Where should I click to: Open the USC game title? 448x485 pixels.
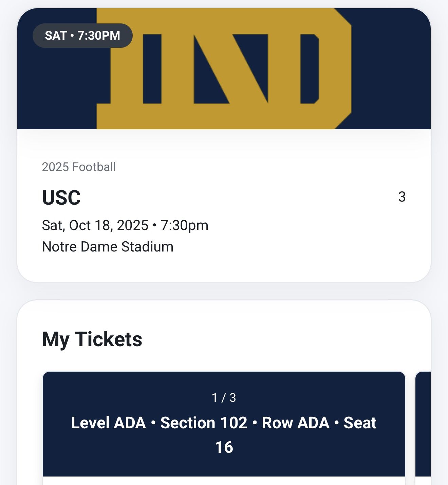[61, 198]
